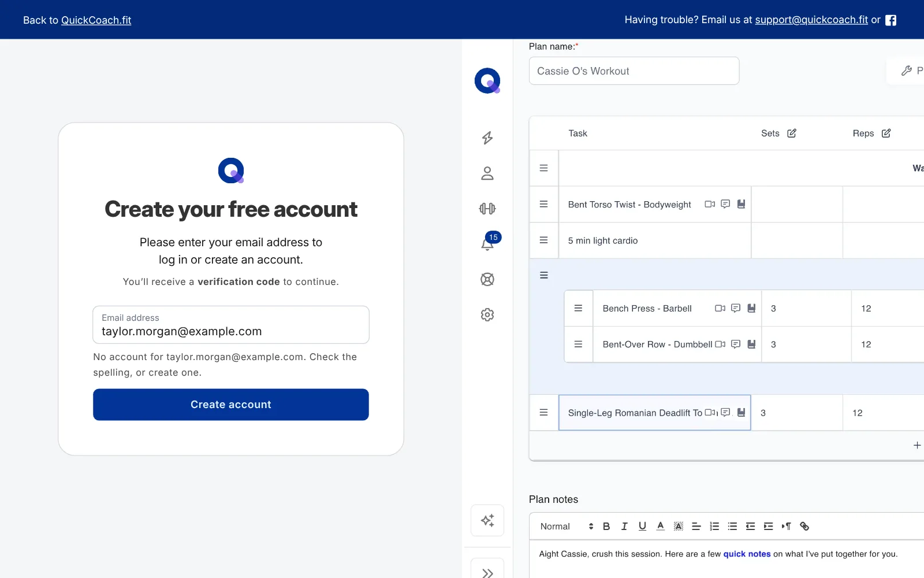The image size is (924, 578).
Task: Grab drag handle of the superset group
Action: click(x=543, y=275)
